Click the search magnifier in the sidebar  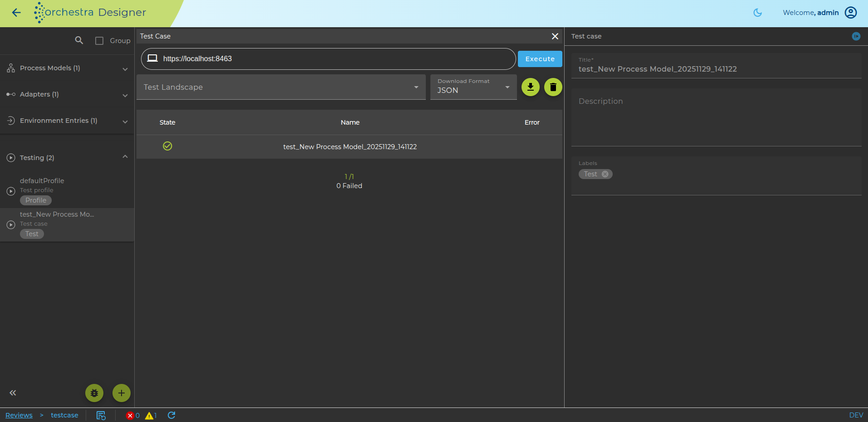point(79,40)
